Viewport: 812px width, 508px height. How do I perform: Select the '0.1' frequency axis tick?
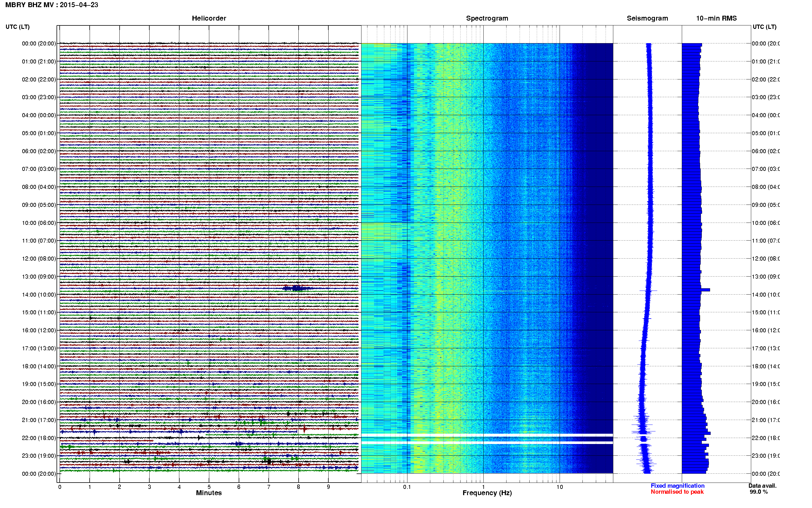click(x=407, y=487)
